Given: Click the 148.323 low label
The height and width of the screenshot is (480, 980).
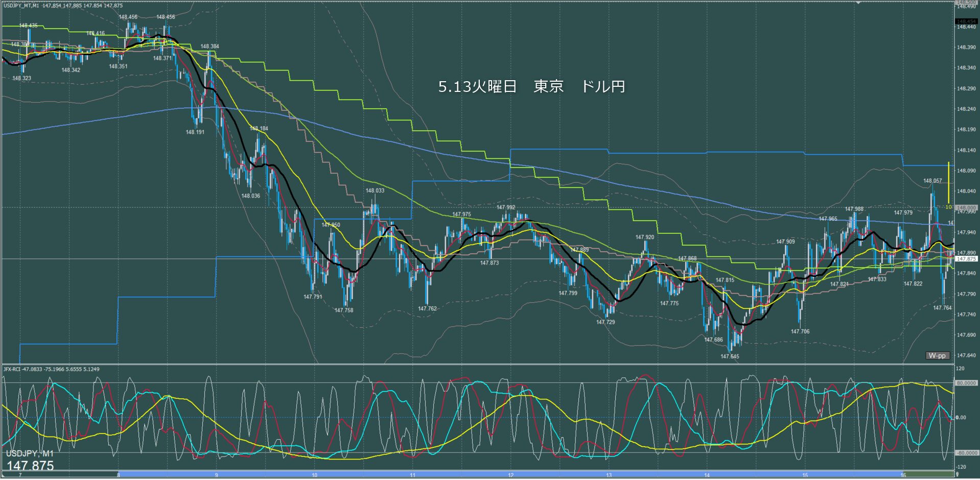Looking at the screenshot, I should coord(22,79).
